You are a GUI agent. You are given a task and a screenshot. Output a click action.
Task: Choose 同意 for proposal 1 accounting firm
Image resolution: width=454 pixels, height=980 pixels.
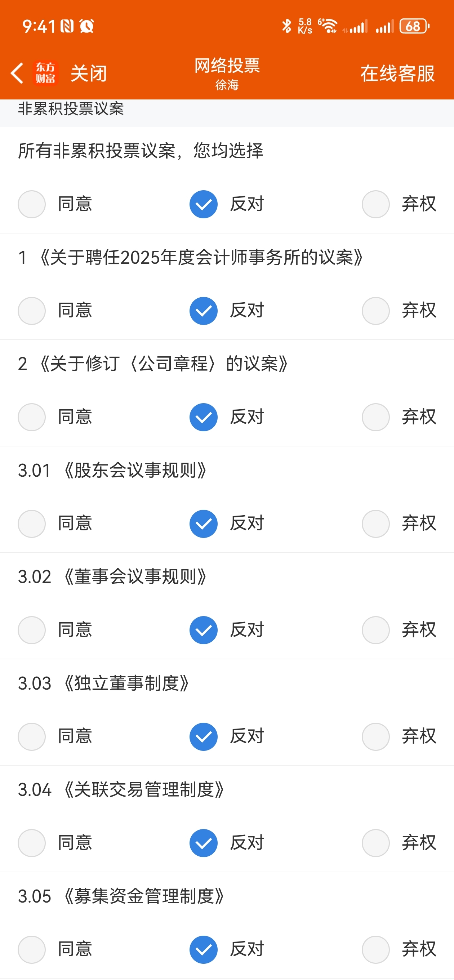(x=32, y=311)
